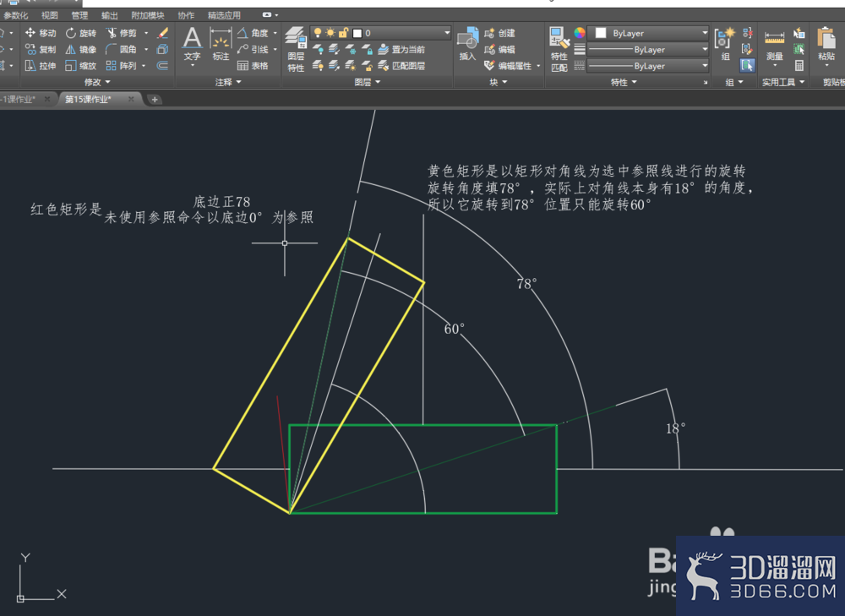Expand the 修改 panel flyout arrow

tap(108, 82)
